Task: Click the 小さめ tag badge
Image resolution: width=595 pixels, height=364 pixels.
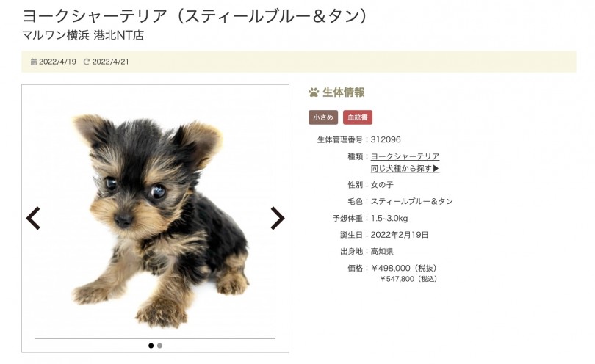Action: (x=323, y=117)
